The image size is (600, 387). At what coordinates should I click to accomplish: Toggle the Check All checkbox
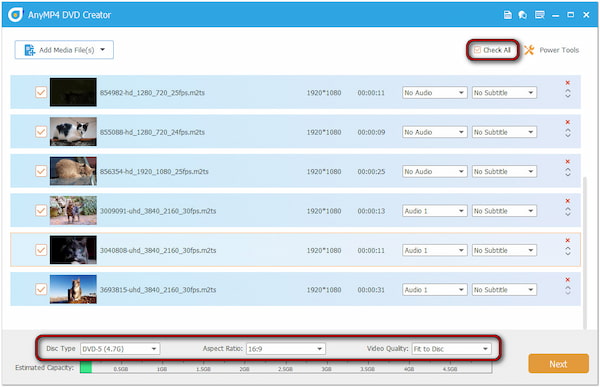pos(477,50)
